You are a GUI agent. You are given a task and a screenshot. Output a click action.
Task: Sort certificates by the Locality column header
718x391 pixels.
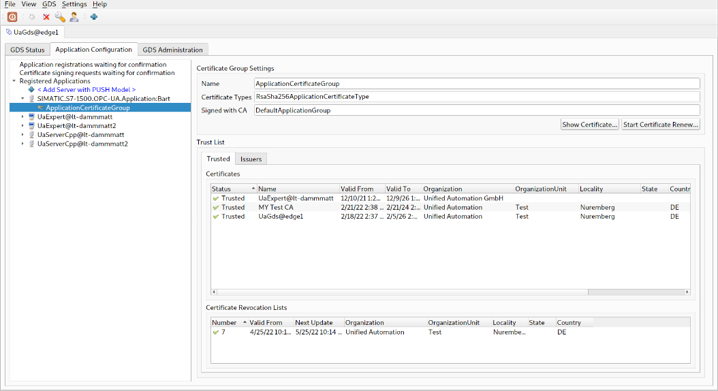pyautogui.click(x=609, y=189)
